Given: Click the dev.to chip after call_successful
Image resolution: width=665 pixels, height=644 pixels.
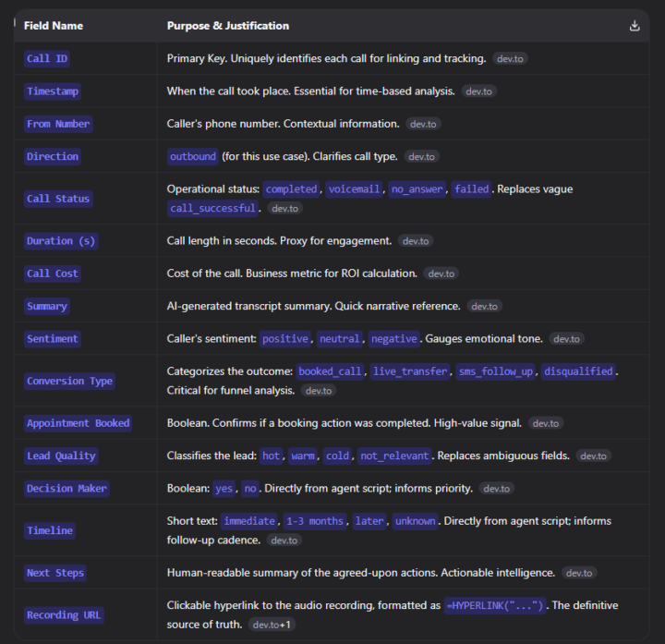Looking at the screenshot, I should (284, 209).
